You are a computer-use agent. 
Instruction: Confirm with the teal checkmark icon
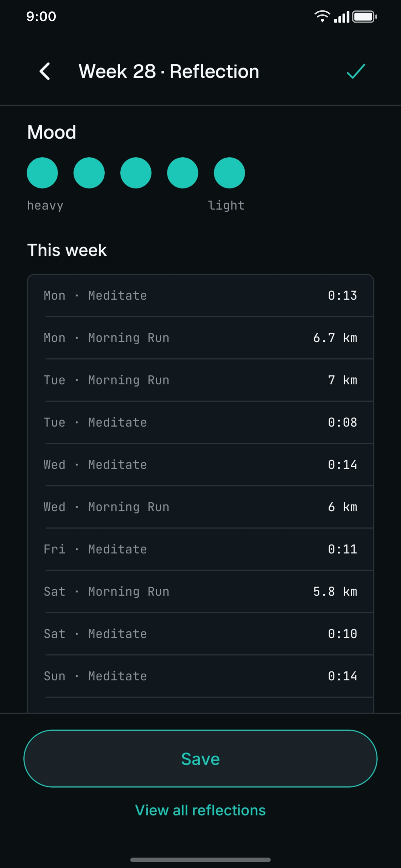click(x=356, y=71)
